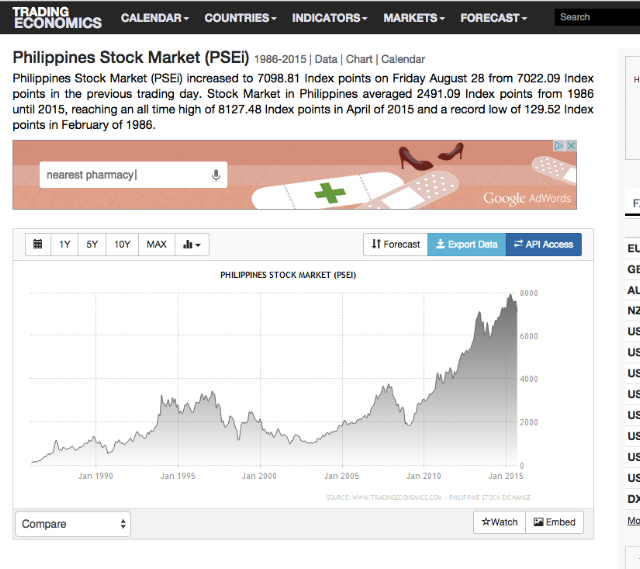This screenshot has height=569, width=640.
Task: Click the Jan 2010 axis label
Action: (x=424, y=476)
